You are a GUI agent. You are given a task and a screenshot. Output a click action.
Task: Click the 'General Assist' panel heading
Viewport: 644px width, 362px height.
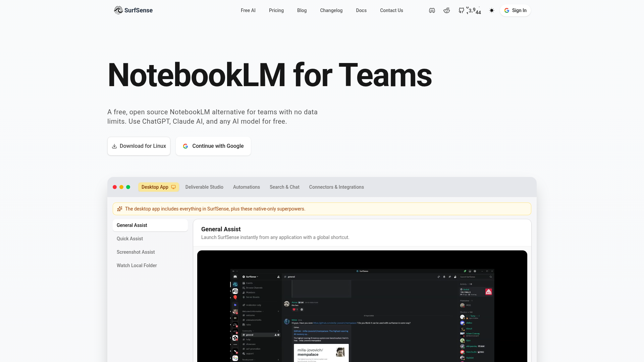click(x=221, y=229)
